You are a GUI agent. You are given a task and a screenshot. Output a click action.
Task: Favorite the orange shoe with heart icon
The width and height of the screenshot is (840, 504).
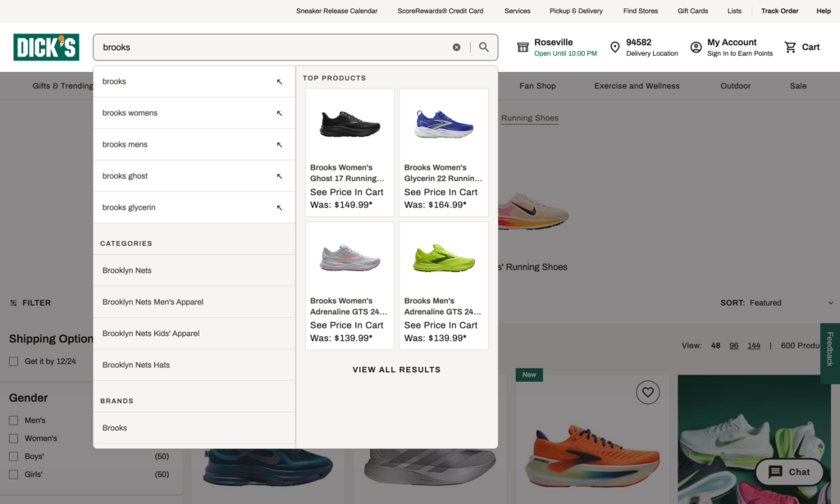click(648, 393)
